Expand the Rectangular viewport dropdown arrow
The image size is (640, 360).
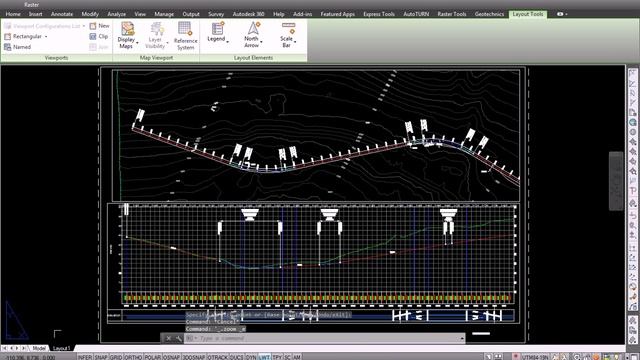(x=46, y=37)
